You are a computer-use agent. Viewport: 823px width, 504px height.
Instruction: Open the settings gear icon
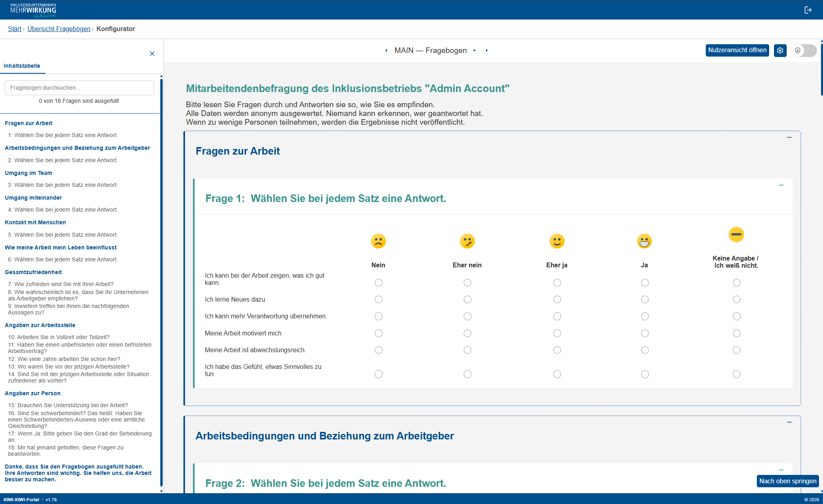(x=780, y=51)
